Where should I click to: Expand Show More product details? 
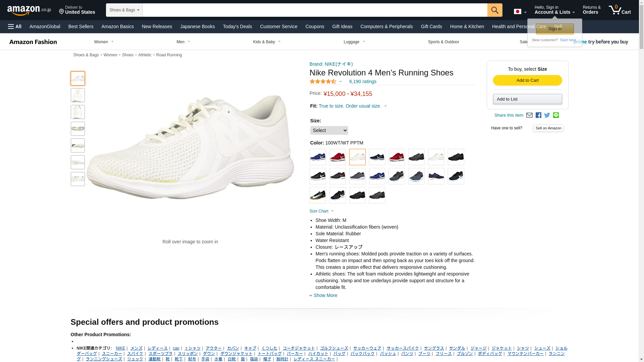click(325, 295)
